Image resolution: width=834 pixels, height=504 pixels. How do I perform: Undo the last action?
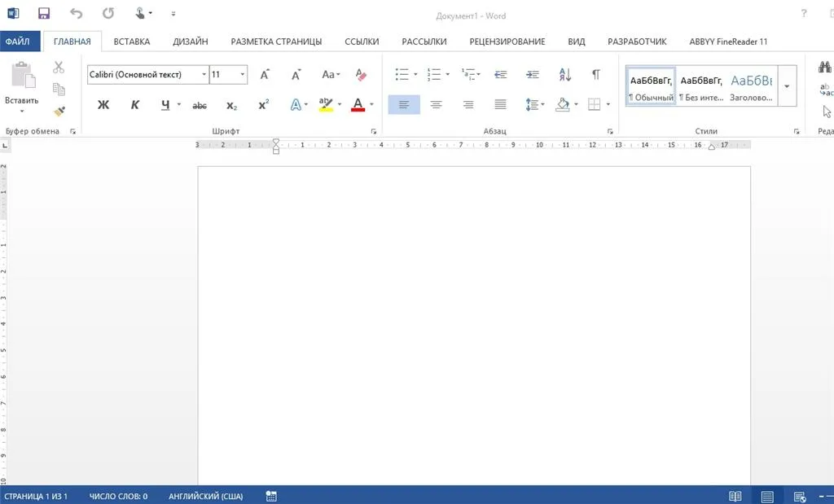(76, 13)
